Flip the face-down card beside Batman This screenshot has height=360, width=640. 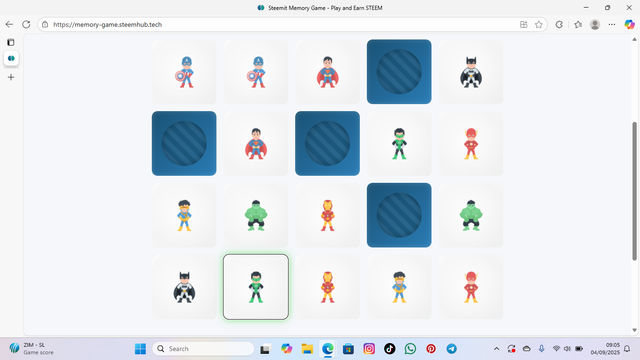(399, 71)
